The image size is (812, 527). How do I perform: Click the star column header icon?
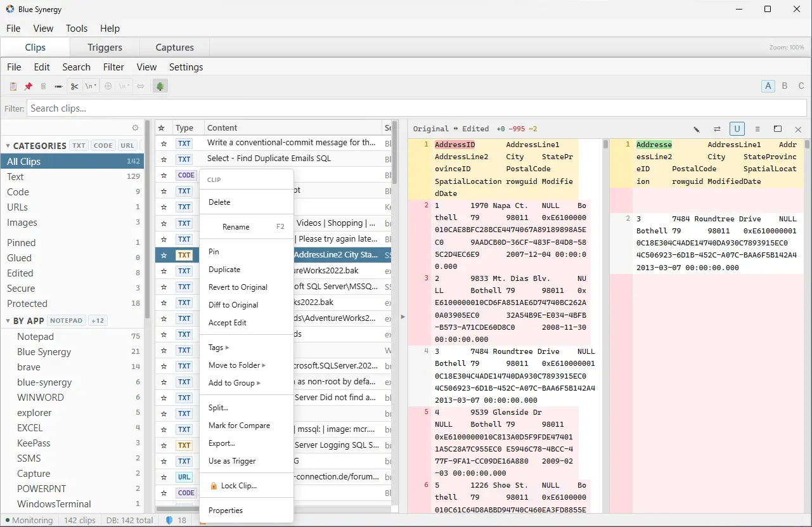[162, 127]
